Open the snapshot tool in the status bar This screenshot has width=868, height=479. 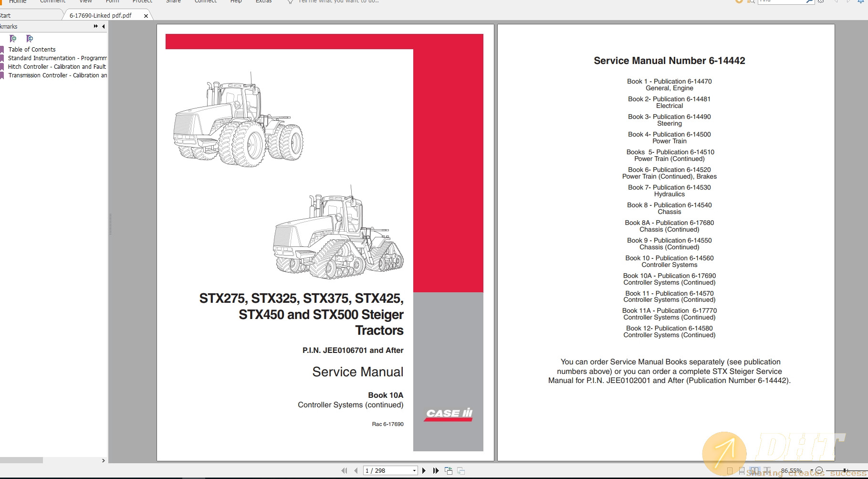449,470
